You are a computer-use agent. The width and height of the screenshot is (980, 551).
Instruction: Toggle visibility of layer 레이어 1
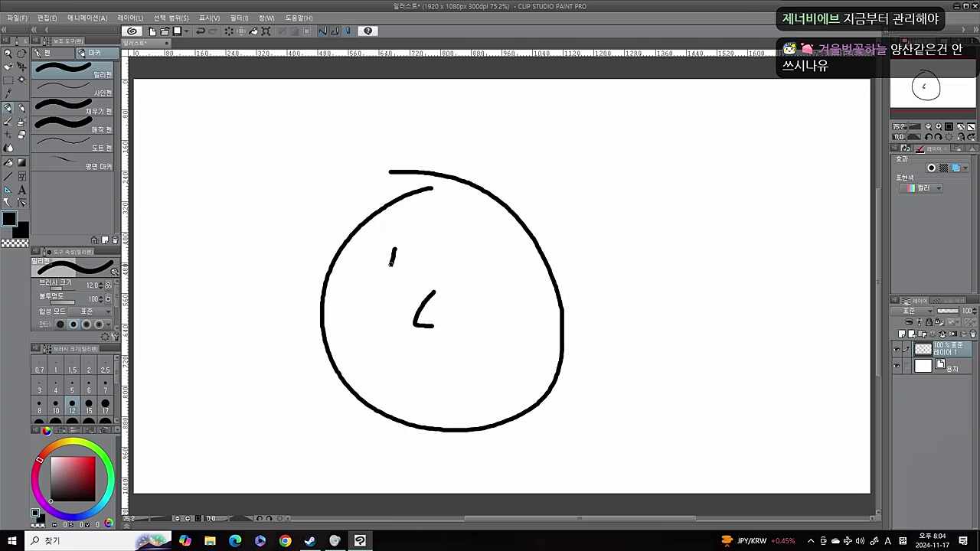pos(897,350)
